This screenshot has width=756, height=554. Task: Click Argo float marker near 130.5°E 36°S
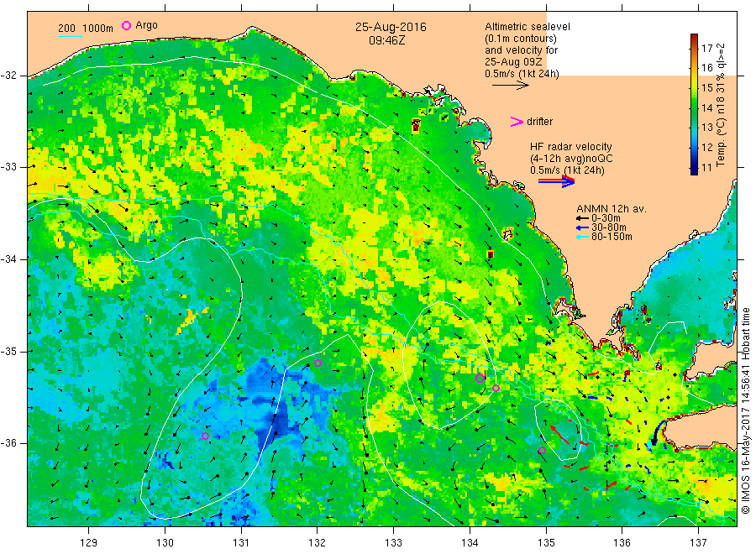tap(205, 436)
